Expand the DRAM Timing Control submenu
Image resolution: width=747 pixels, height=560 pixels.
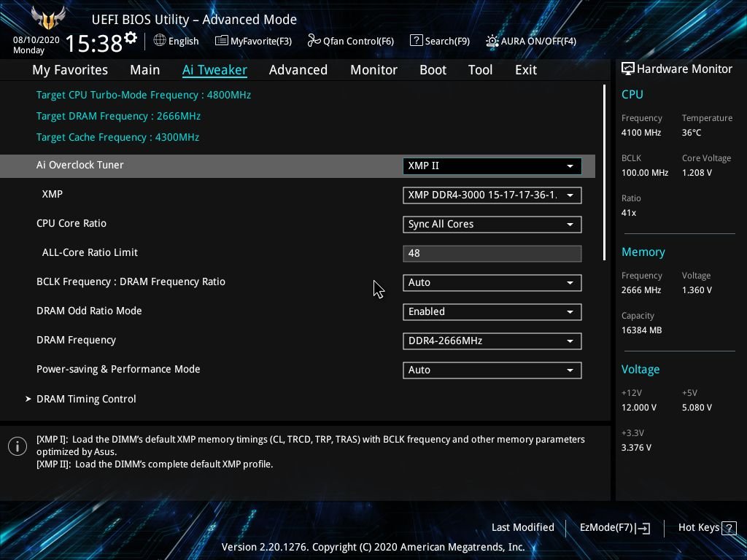pos(86,399)
